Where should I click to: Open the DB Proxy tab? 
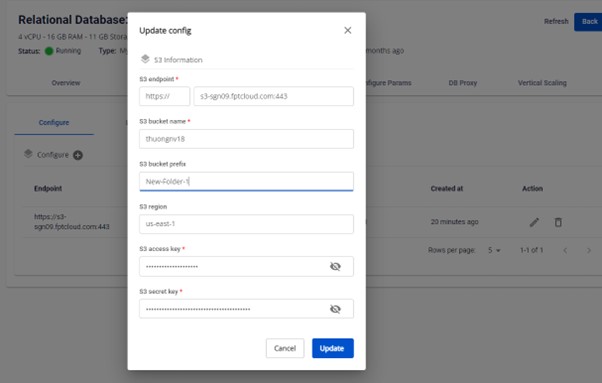tap(463, 83)
